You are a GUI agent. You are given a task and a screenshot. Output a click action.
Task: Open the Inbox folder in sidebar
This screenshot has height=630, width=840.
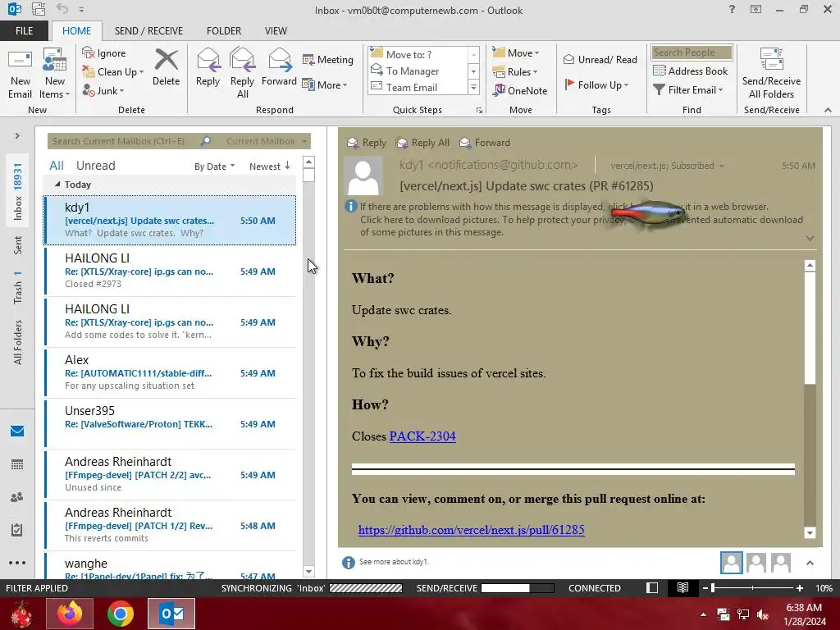pyautogui.click(x=18, y=191)
